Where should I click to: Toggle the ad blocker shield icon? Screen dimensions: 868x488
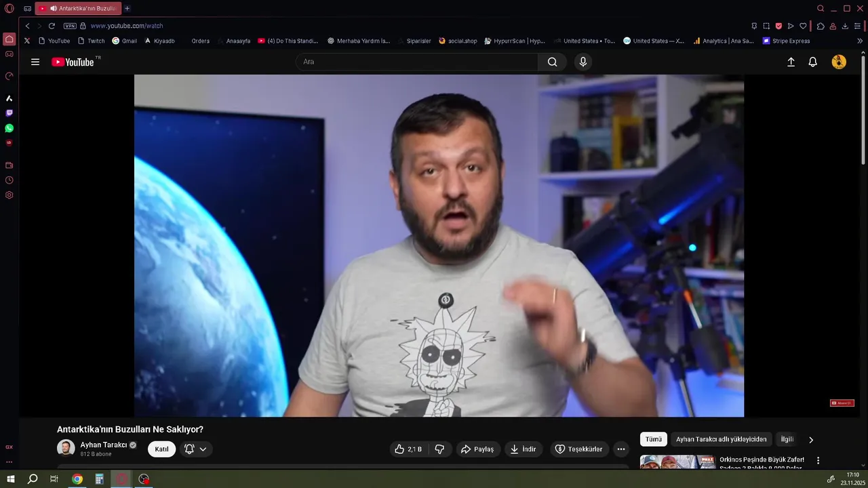[778, 26]
